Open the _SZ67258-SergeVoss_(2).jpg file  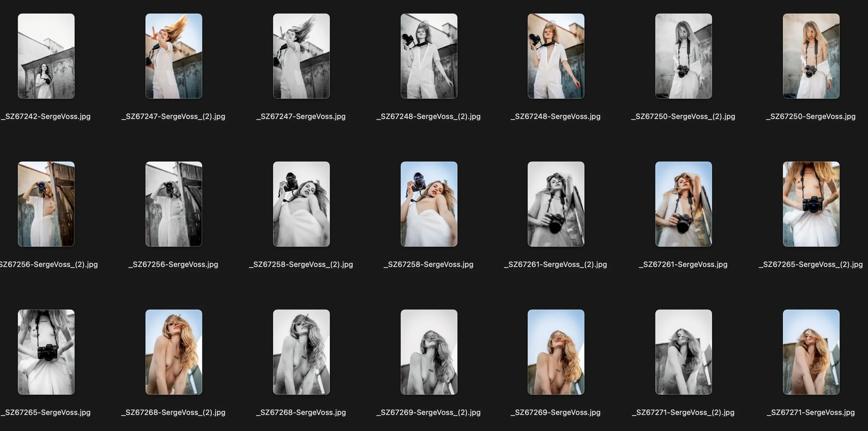click(x=301, y=206)
